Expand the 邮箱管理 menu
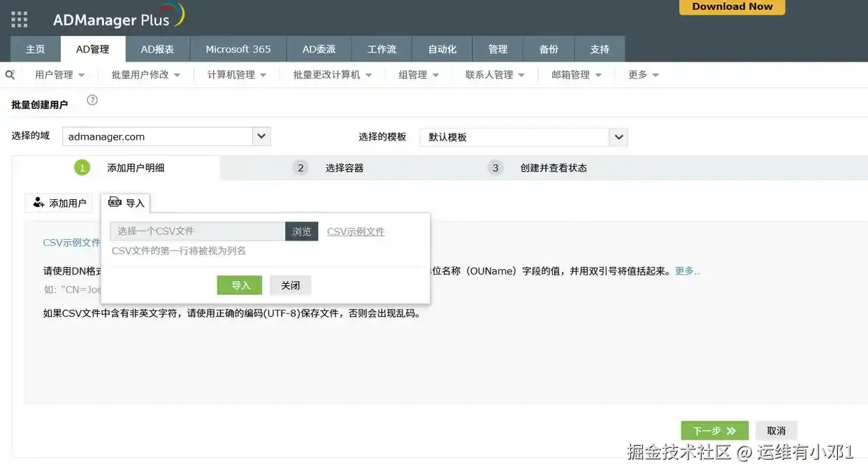Viewport: 868px width, 476px height. point(577,75)
